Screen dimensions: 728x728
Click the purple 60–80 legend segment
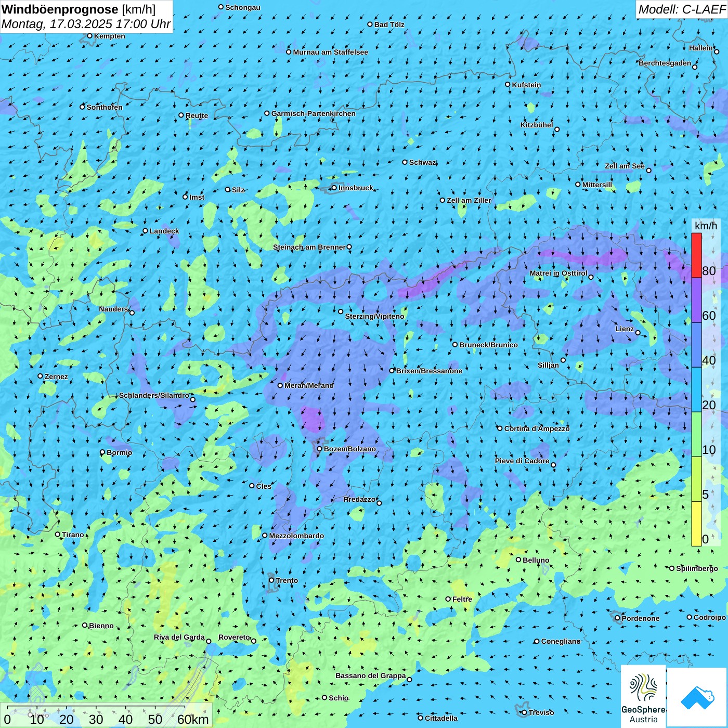pyautogui.click(x=696, y=301)
